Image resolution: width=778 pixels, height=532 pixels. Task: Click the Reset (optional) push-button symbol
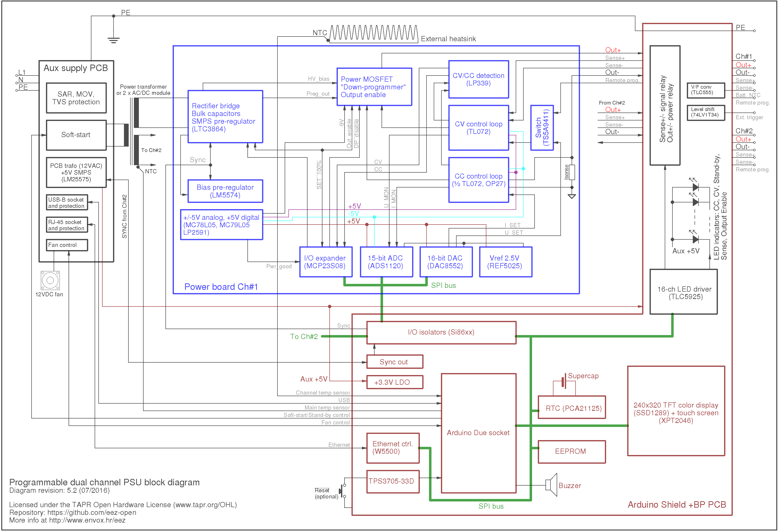click(342, 491)
